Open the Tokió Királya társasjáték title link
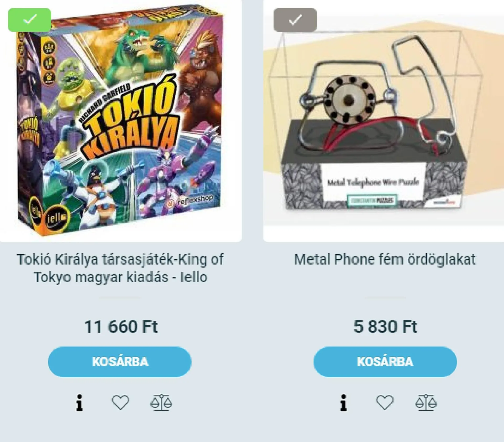 (x=120, y=268)
